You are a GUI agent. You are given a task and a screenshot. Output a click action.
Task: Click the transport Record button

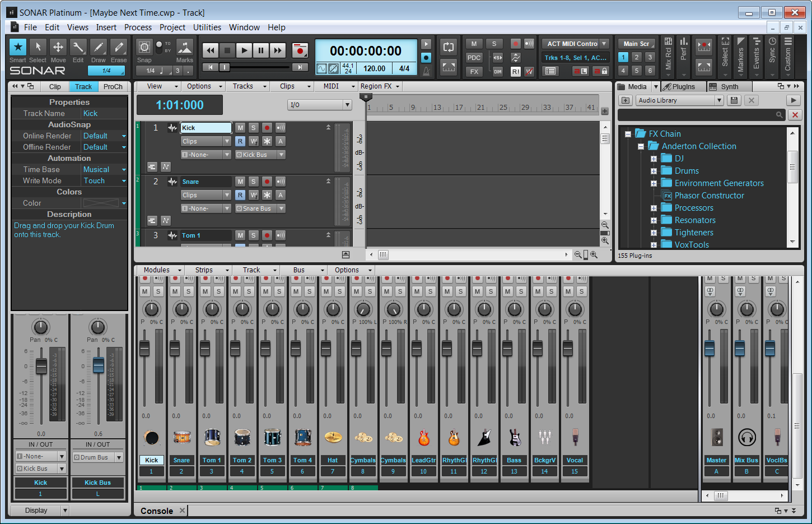(301, 50)
